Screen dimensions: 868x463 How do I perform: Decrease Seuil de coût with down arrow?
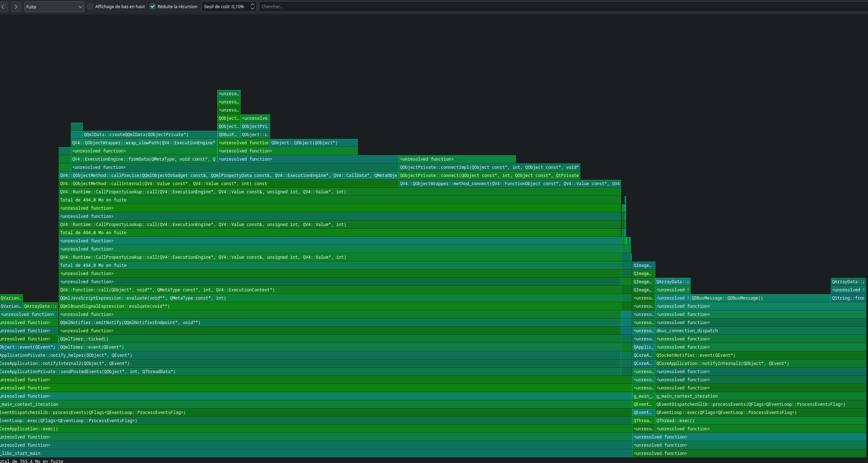252,9
